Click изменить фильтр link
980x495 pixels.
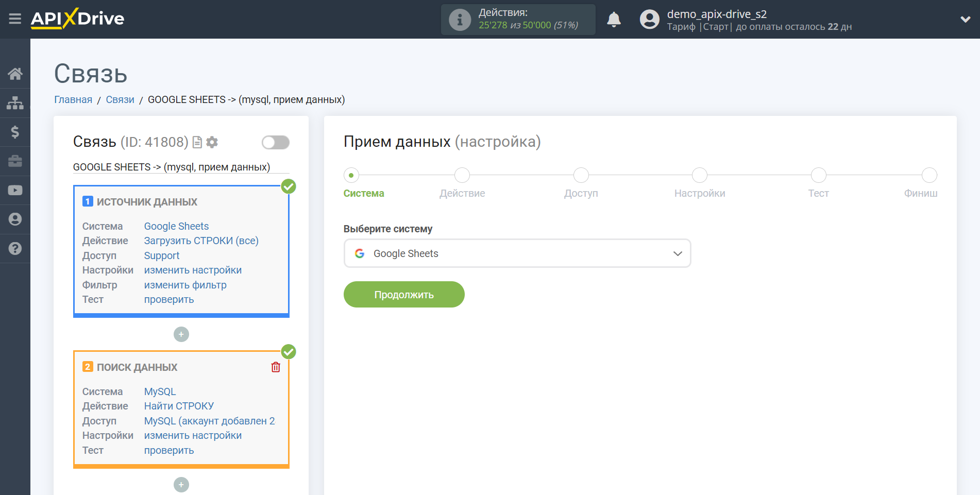click(185, 285)
